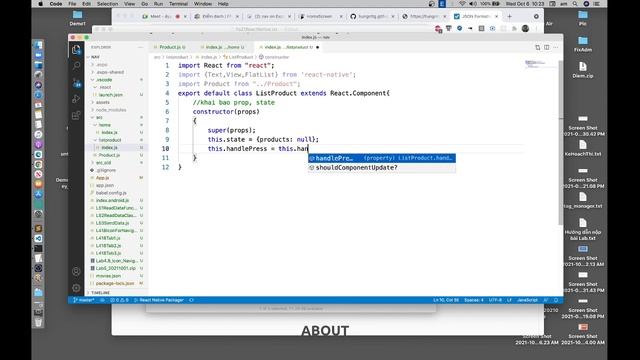640x360 pixels.
Task: Click the editor minimap preview
Action: coord(540,64)
